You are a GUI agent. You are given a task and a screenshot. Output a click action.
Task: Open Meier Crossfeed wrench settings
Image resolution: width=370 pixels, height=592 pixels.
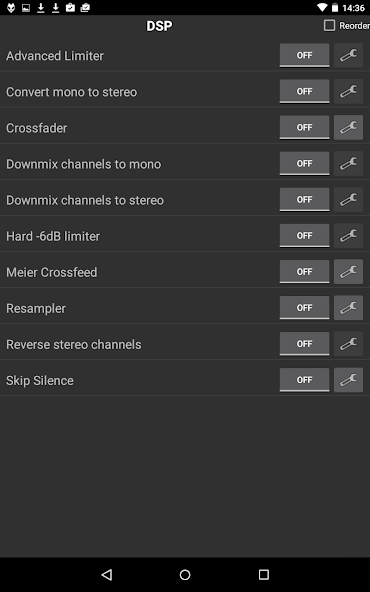click(348, 272)
